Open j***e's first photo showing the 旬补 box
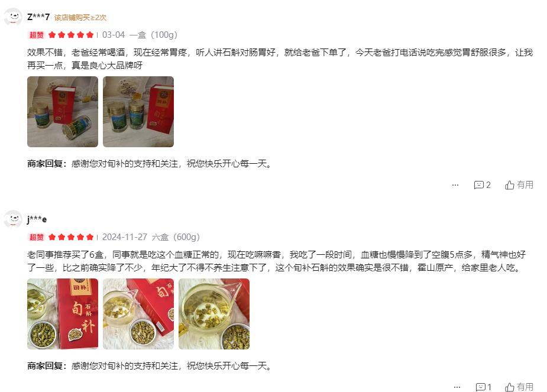Viewport: 547px width, 392px height. (63, 314)
